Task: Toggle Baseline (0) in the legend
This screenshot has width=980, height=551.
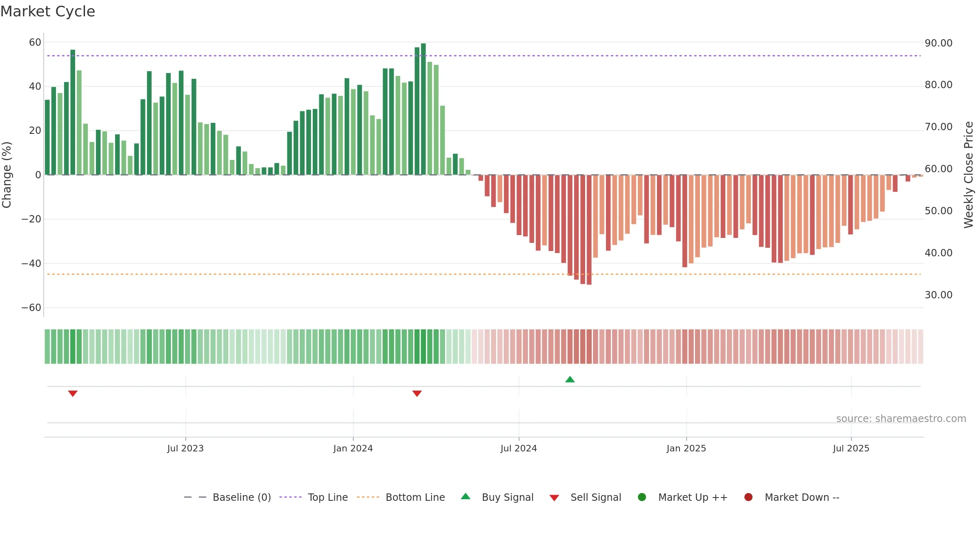Action: (227, 497)
